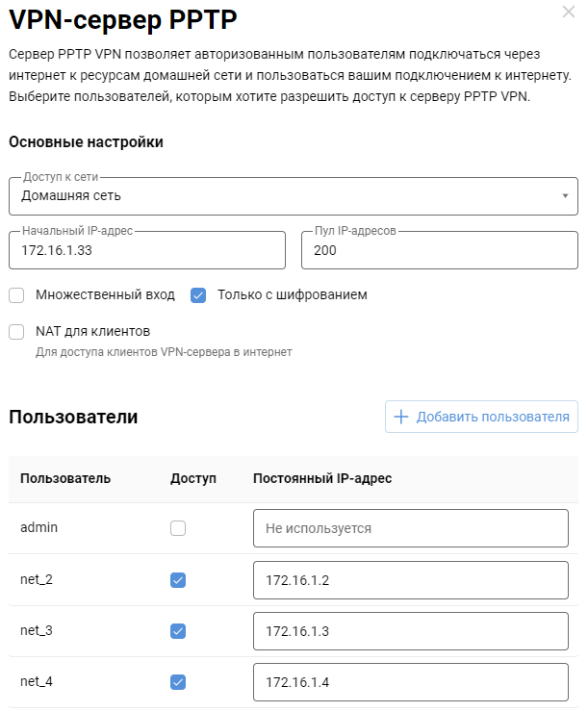Viewport: 588px width, 712px height.
Task: Click the Добавить пользователя button
Action: click(481, 417)
